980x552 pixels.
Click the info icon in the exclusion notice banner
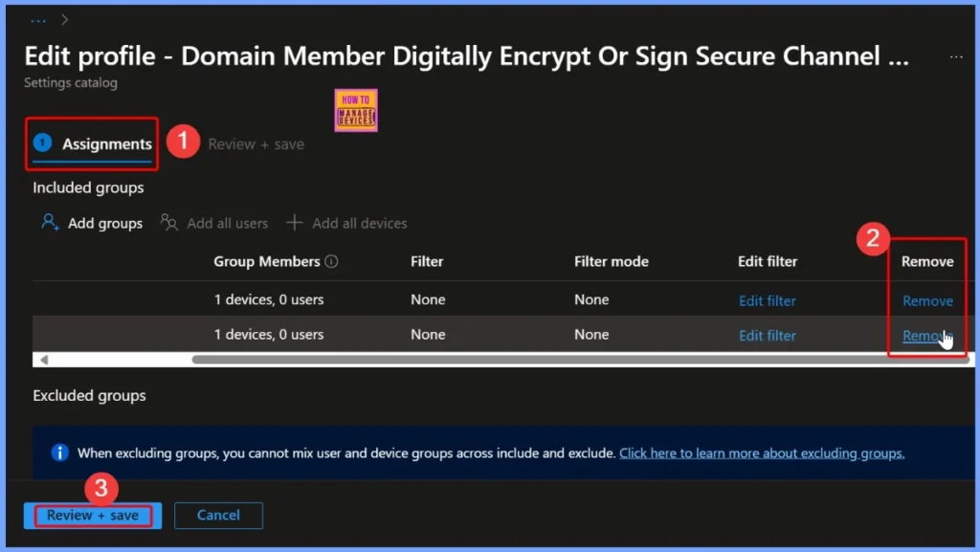click(59, 453)
